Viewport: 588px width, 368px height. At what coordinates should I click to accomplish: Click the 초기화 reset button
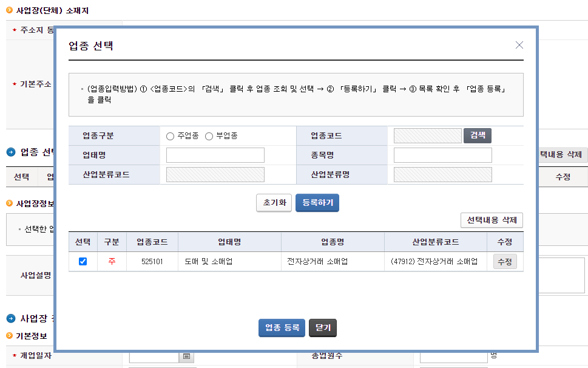(x=274, y=203)
